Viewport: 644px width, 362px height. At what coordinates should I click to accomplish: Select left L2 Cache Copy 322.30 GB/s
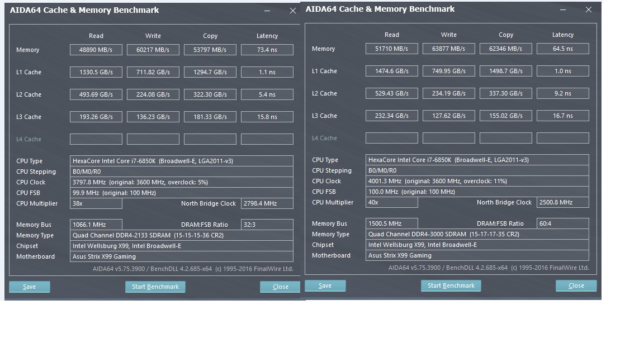coord(210,94)
